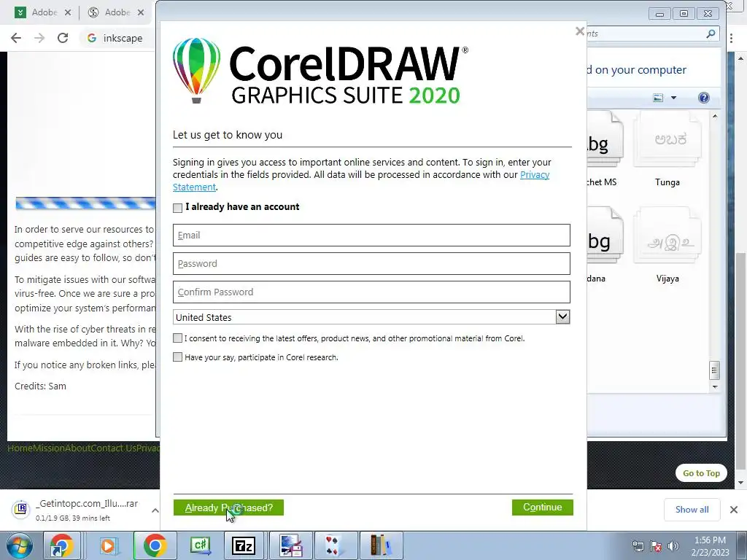747x560 pixels.
Task: Click Chrome back arrow
Action: tap(16, 38)
